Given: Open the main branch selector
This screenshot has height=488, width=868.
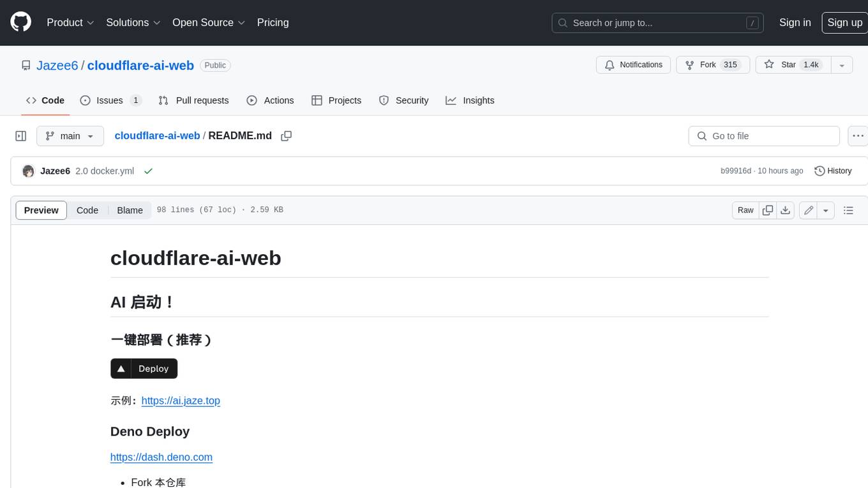Looking at the screenshot, I should [x=70, y=136].
